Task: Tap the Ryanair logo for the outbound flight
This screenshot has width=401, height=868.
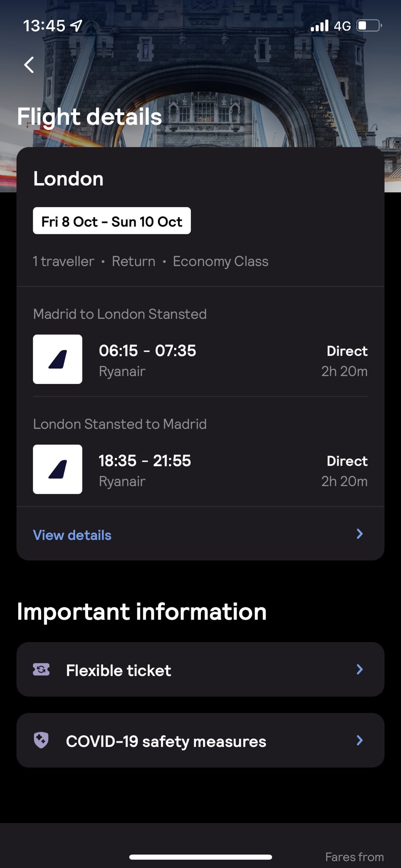Action: pos(58,359)
